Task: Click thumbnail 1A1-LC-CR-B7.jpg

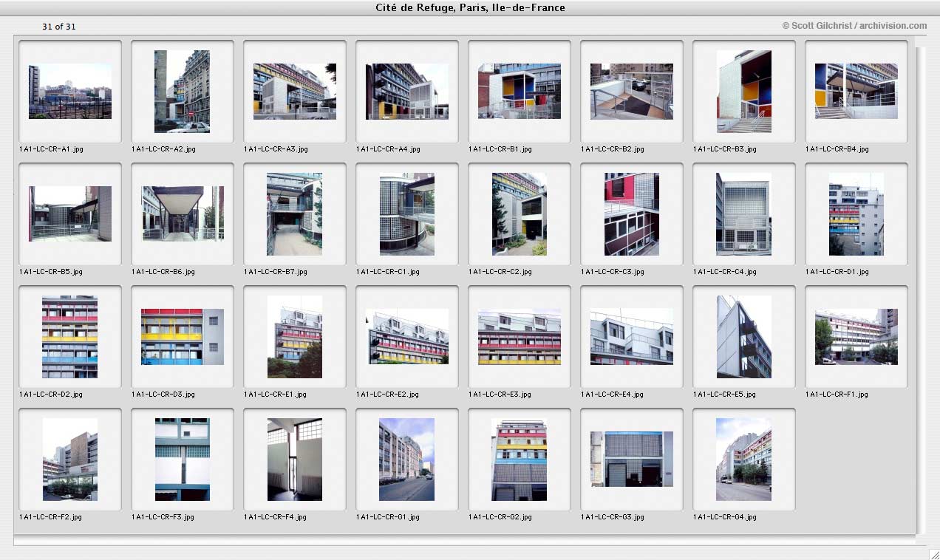Action: 294,214
